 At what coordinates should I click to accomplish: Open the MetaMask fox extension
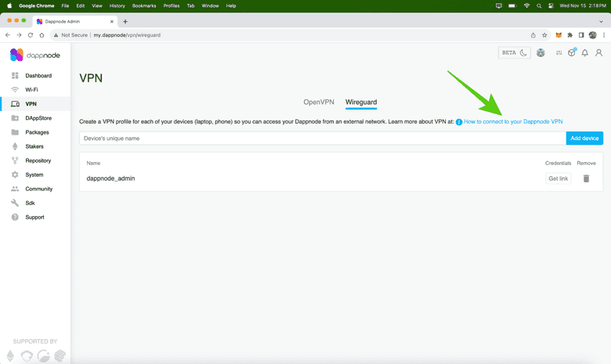pos(559,35)
